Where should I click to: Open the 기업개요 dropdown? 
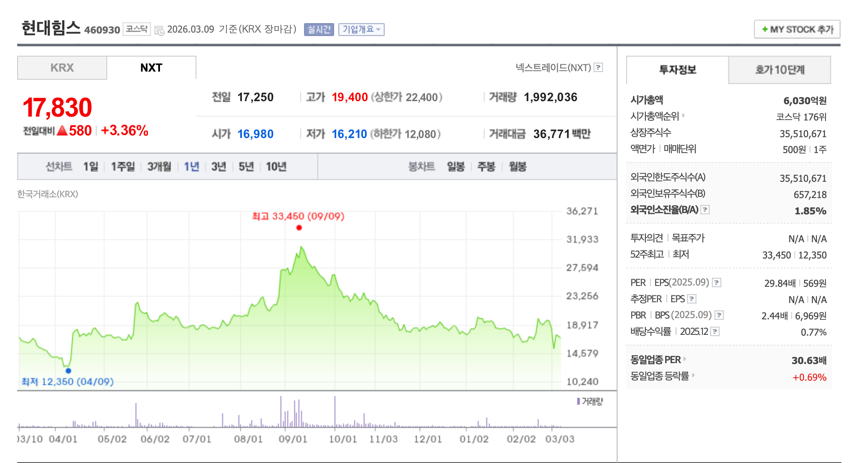[x=361, y=29]
